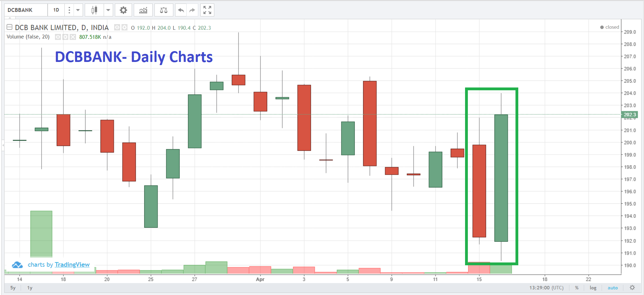Screen dimensions: 644x295
Task: Open the indicators menu icon
Action: [x=143, y=10]
